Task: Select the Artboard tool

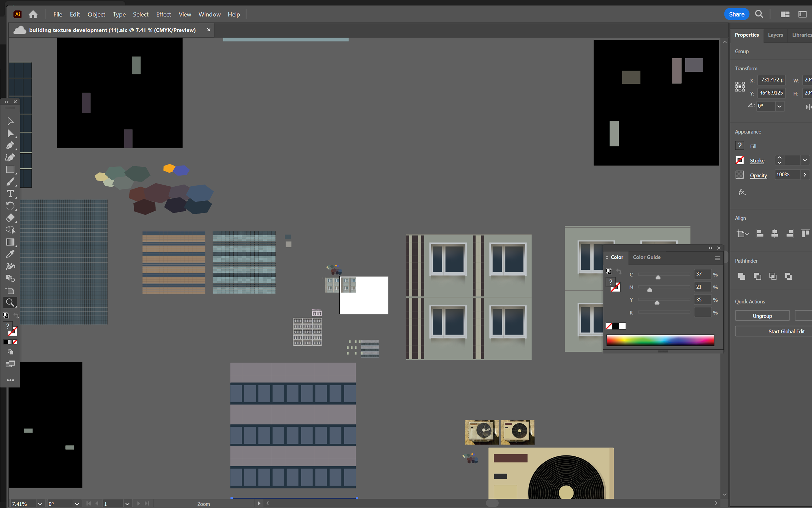Action: [10, 290]
